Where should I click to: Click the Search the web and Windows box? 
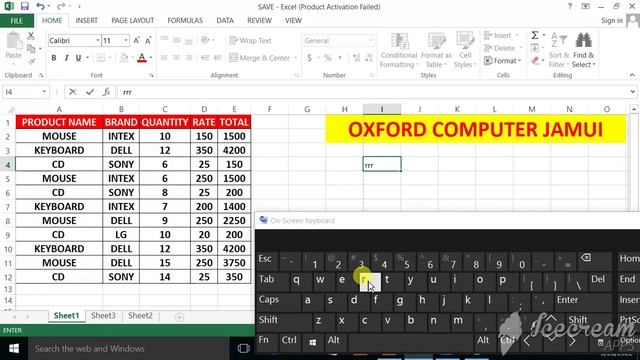[x=129, y=349]
